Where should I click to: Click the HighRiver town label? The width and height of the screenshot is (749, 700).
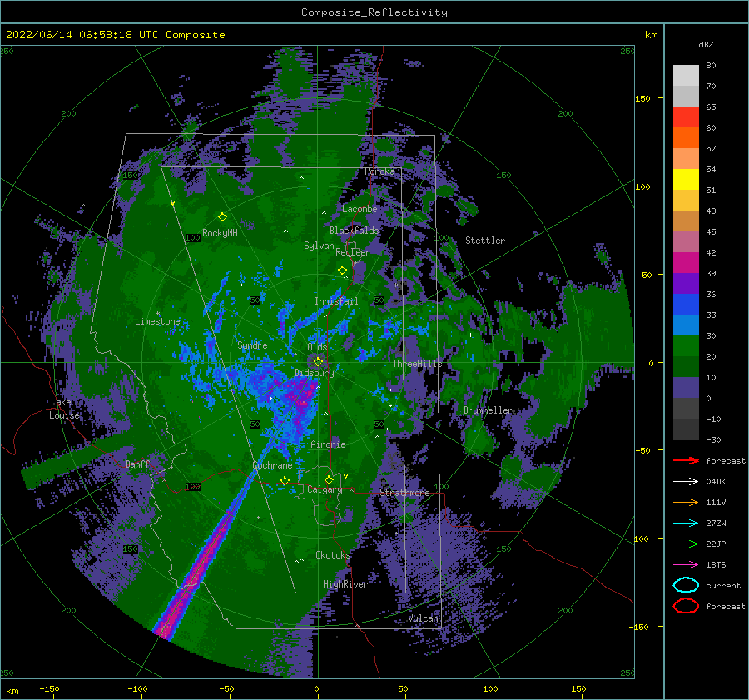click(345, 584)
